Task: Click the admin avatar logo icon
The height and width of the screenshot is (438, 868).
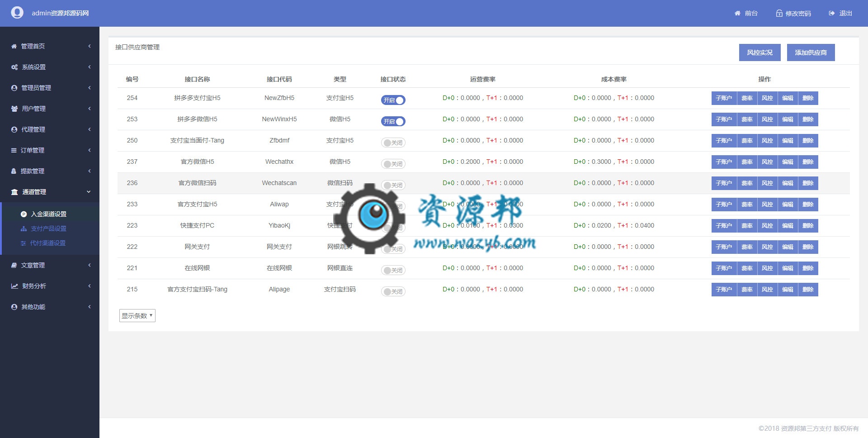Action: click(17, 13)
